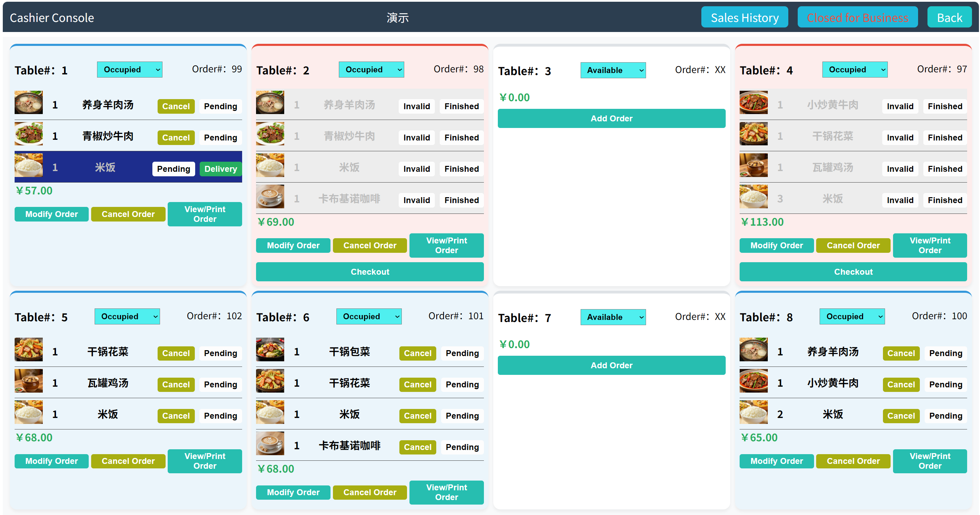Viewport: 980px width, 515px height.
Task: Click the beef stir-fry image in Table 8
Action: (753, 381)
